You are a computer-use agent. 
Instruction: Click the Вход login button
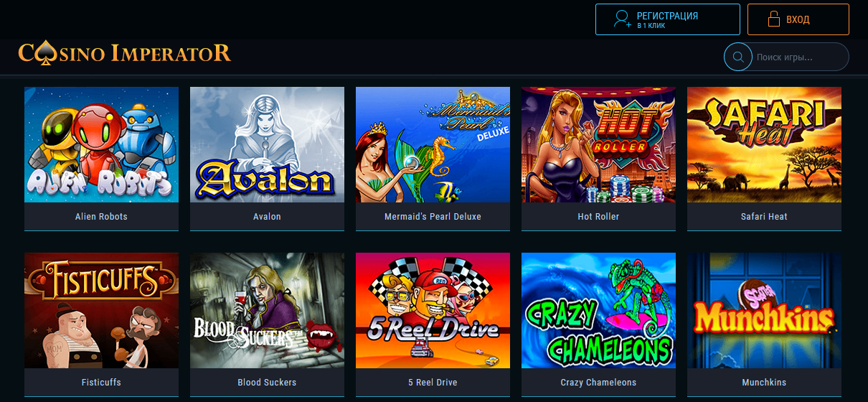coord(798,19)
